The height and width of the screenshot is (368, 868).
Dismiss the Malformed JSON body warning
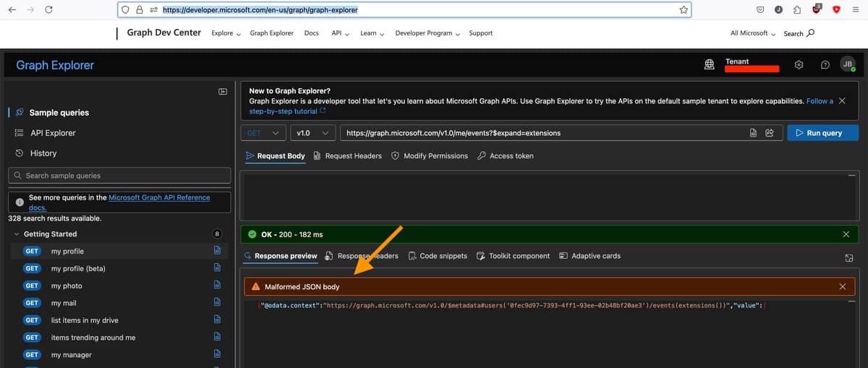[842, 287]
